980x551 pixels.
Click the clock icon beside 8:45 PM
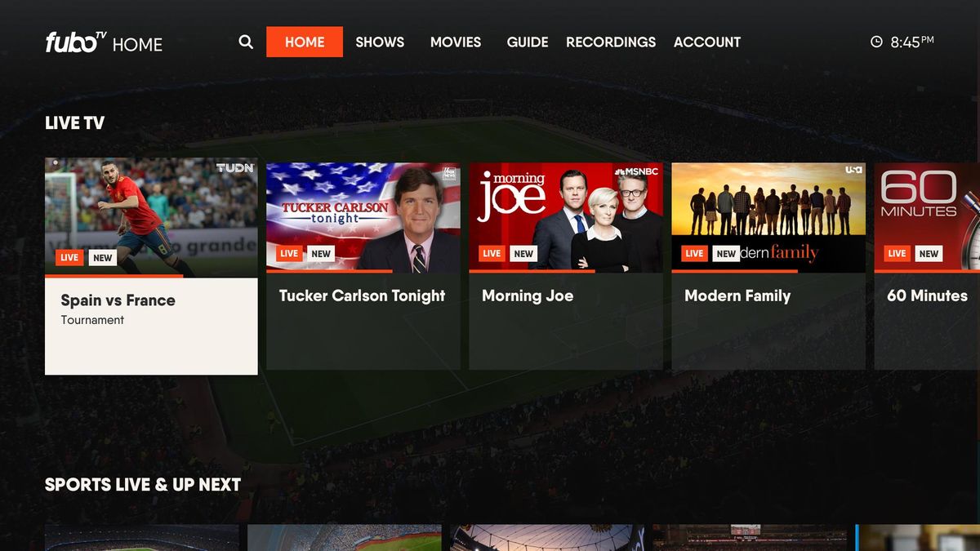pos(876,42)
